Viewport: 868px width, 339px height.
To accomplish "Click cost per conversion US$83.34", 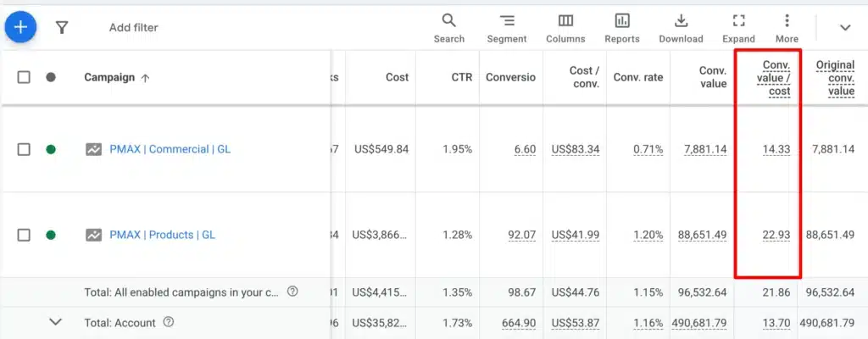I will (x=576, y=149).
